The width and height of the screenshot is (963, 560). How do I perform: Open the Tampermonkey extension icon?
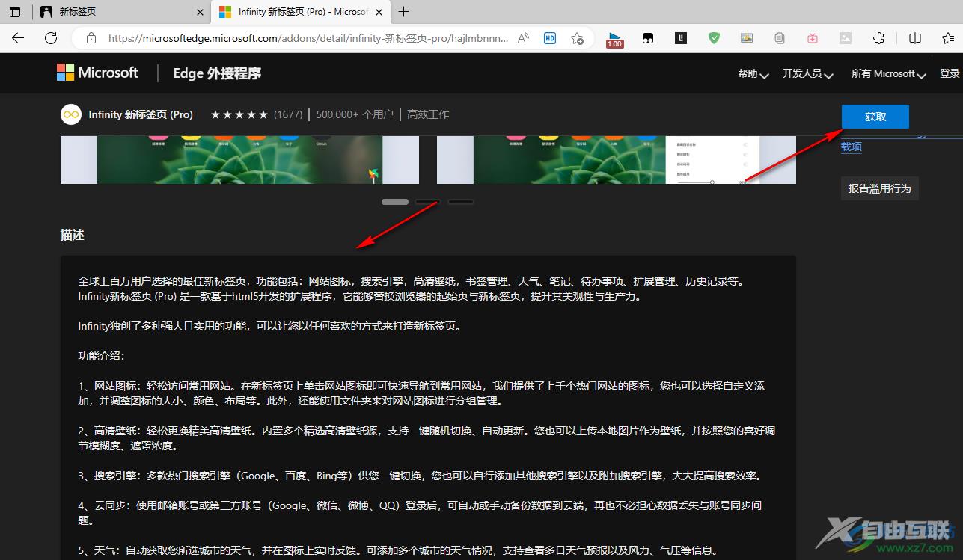pos(648,38)
